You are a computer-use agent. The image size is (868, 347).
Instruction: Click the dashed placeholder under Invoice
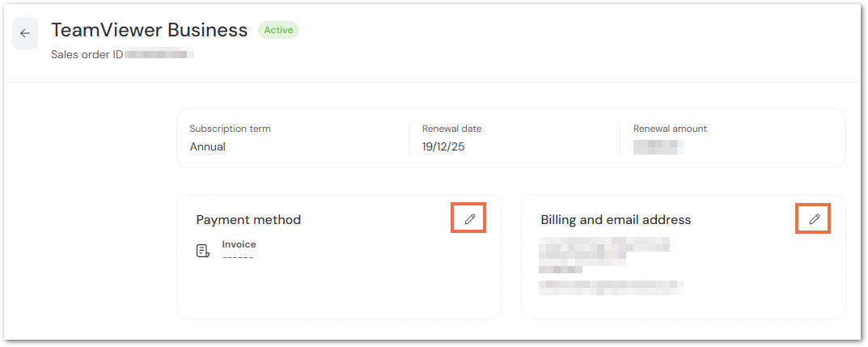[238, 257]
